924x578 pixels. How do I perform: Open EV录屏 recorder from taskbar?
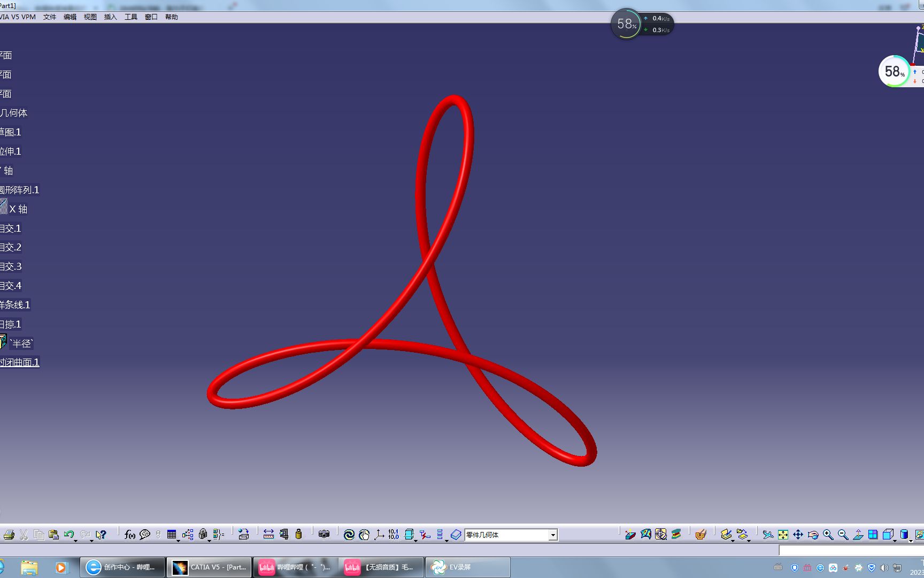pos(468,567)
